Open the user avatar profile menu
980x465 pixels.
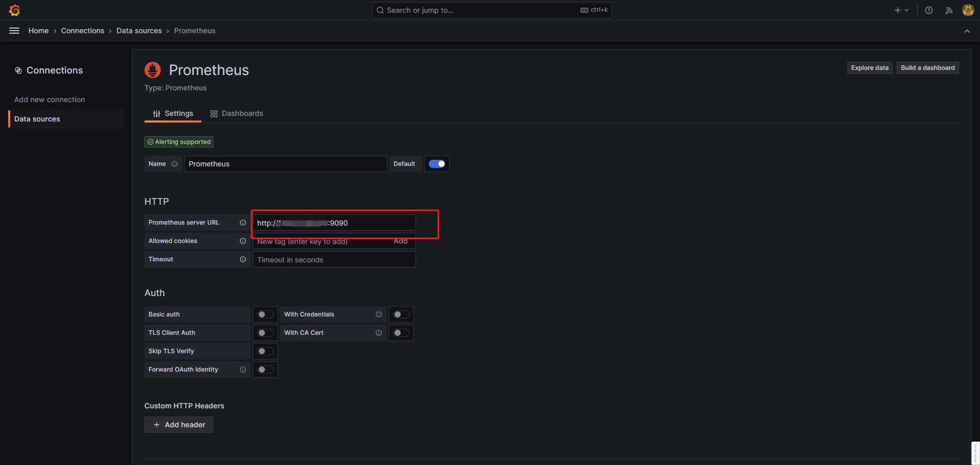tap(968, 10)
